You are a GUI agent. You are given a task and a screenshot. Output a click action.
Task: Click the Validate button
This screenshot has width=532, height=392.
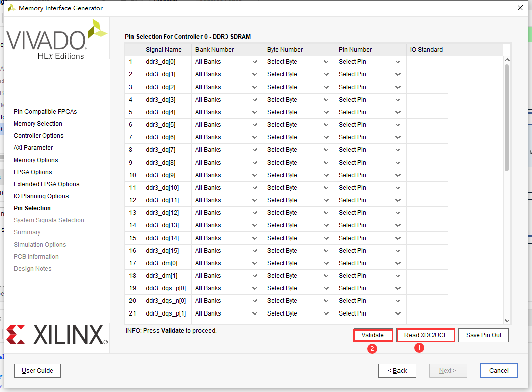(x=373, y=335)
